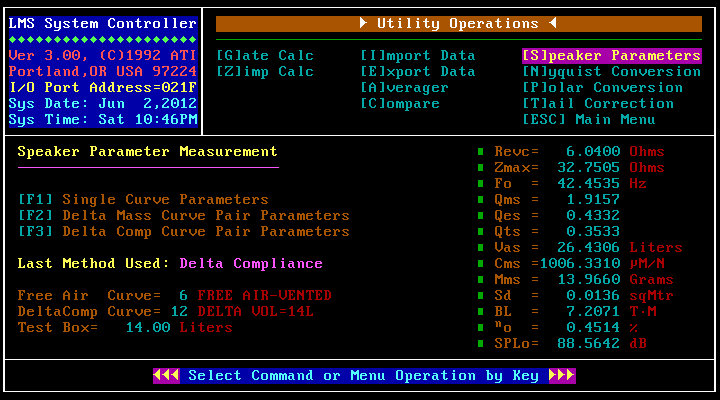Click the Delta Compliance method text
720x400 pixels.
251,264
